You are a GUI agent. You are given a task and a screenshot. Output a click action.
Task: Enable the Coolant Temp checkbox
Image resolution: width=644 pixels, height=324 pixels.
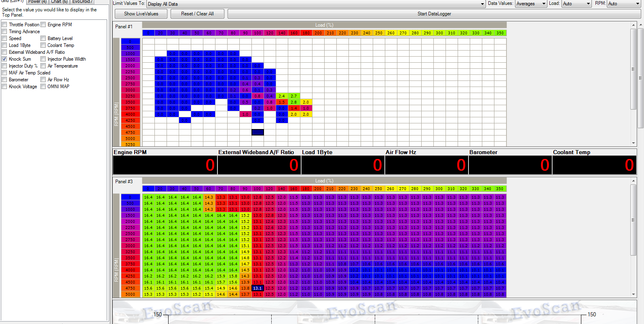point(43,45)
